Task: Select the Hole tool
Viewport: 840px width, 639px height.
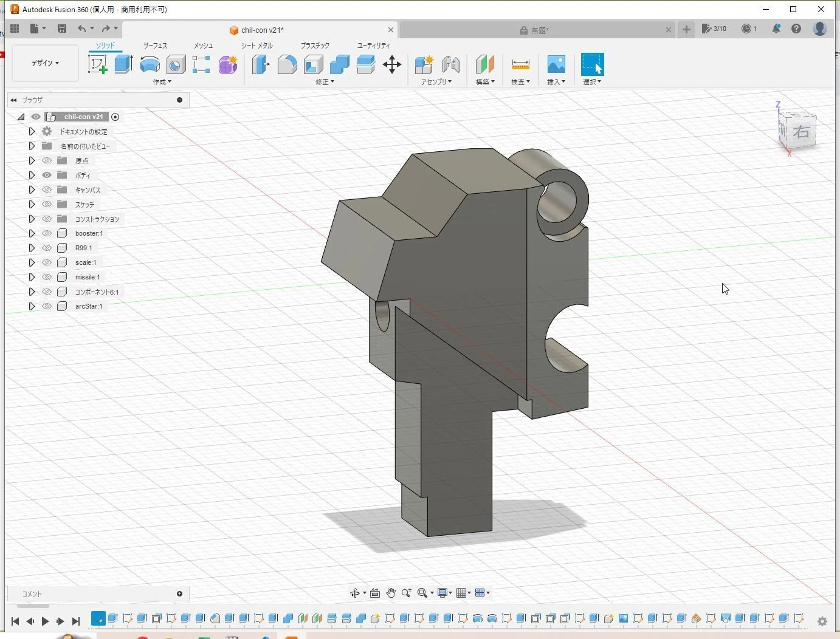Action: tap(176, 64)
